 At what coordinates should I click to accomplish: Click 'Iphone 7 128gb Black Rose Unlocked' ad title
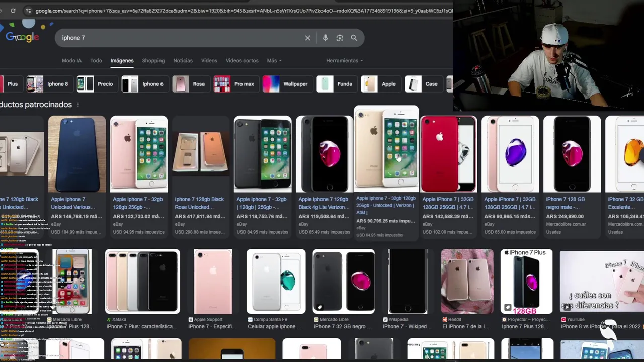(199, 203)
